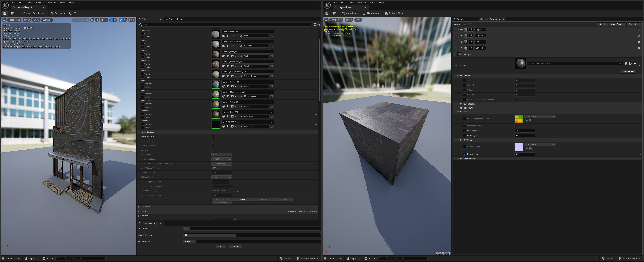Delete the Door_Glass material slot
Image resolution: width=644 pixels, height=262 pixels.
click(x=272, y=126)
